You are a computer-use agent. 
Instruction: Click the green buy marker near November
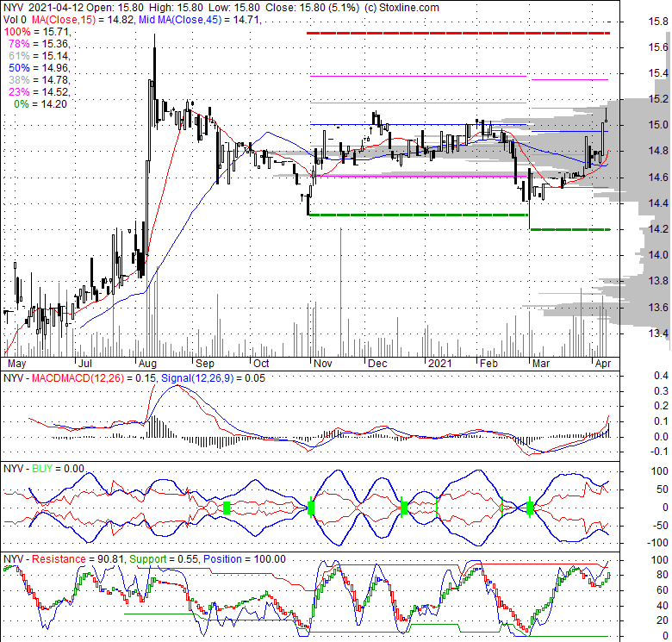pos(311,508)
